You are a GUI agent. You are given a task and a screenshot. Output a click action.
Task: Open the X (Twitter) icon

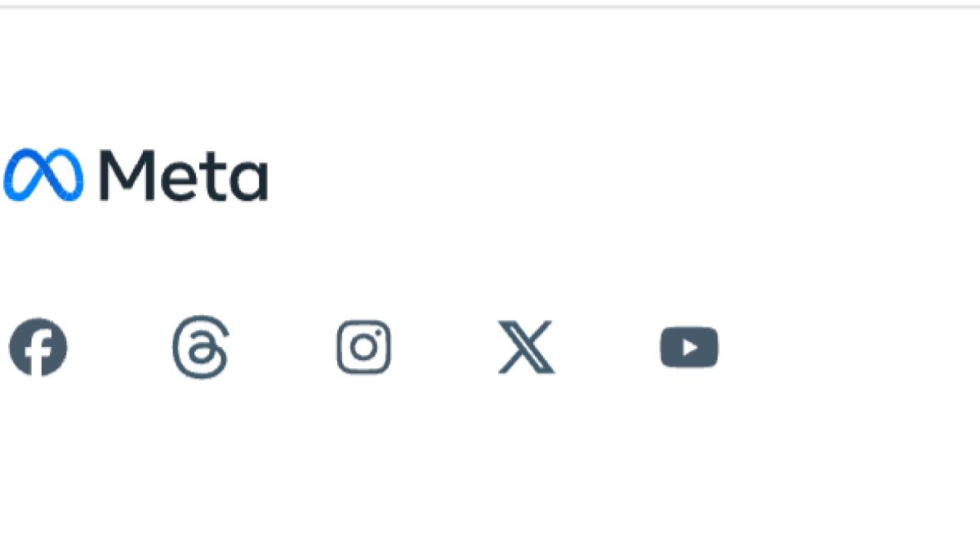click(x=526, y=347)
